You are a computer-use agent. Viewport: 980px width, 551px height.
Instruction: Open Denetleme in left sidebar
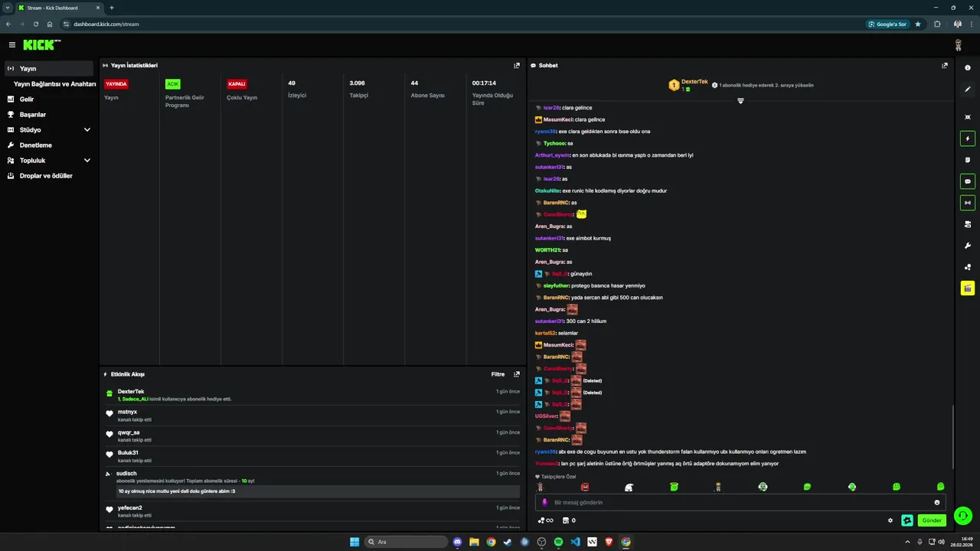(36, 145)
